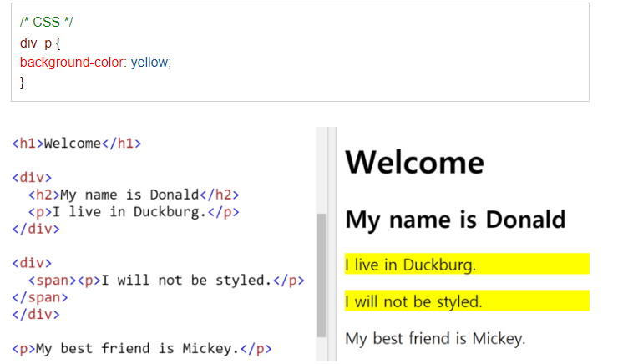Screen dimensions: 618x364
Task: Click the '<h1>Welcome</h1>' code line
Action: pos(77,144)
